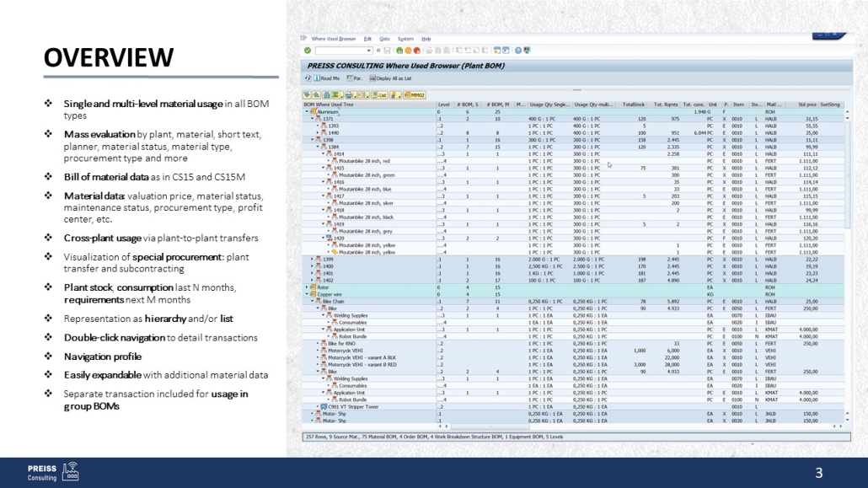The width and height of the screenshot is (868, 488).
Task: Click the green Enter checkmark icon
Action: tap(308, 51)
